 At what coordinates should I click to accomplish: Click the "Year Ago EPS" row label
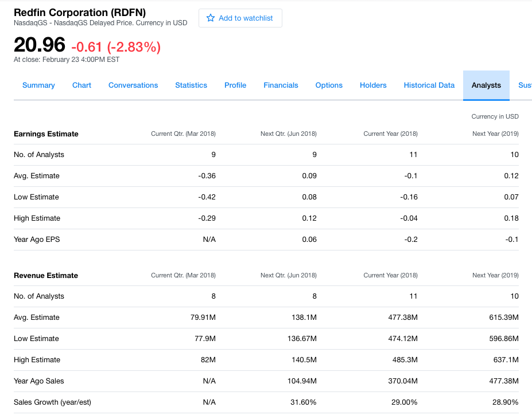(x=37, y=240)
